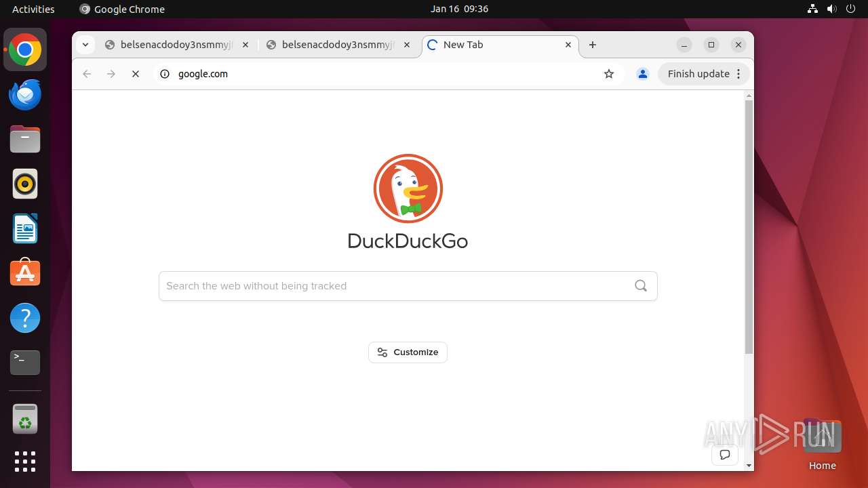
Task: Open the Files manager in the dock
Action: 25,140
